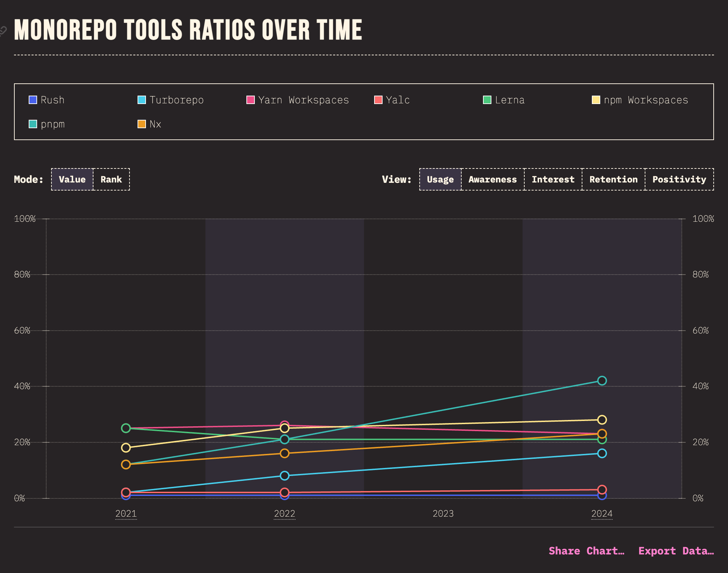Screen dimensions: 728x573
Task: Click the Yalc legend swatch
Action: pos(378,100)
